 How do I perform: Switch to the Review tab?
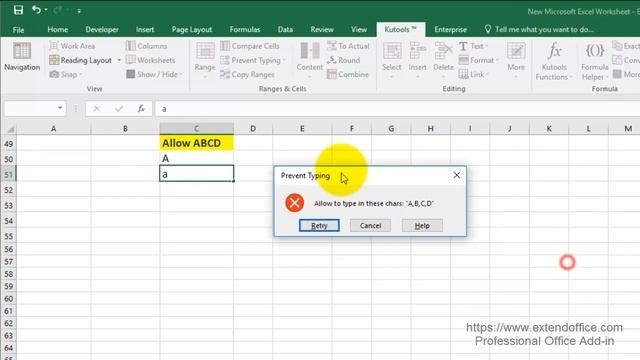click(x=322, y=29)
